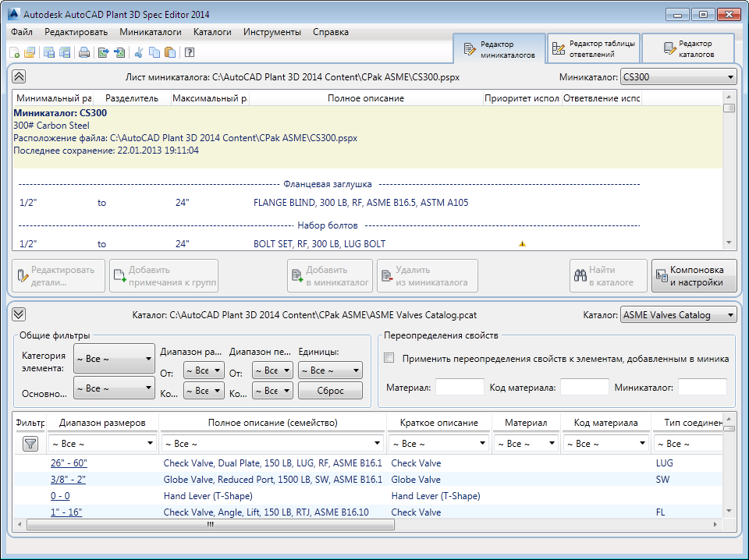Viewport: 749px width, 560px height.
Task: Open the Справка menu
Action: (331, 32)
